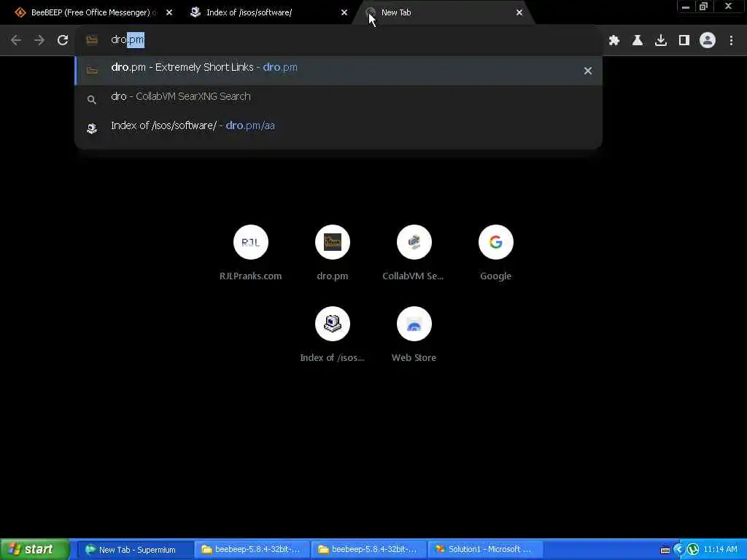
Task: Open the three-dot browser menu
Action: point(731,40)
